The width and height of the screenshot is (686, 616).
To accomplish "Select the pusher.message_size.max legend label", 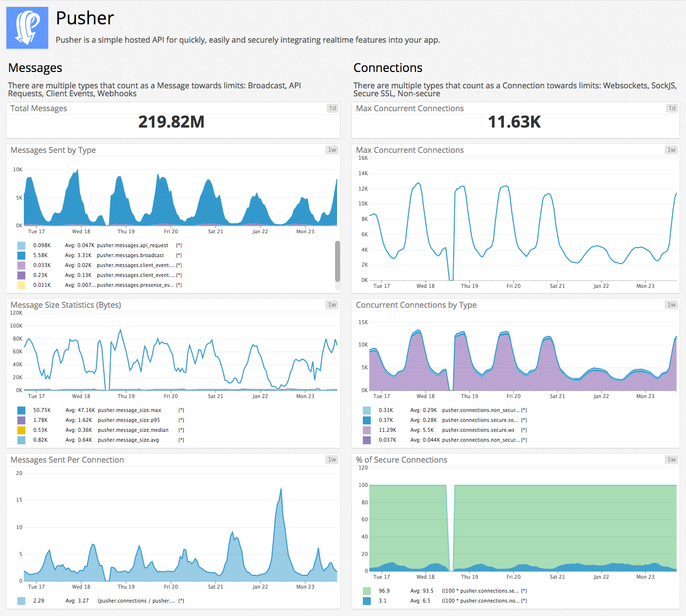I will [x=130, y=410].
